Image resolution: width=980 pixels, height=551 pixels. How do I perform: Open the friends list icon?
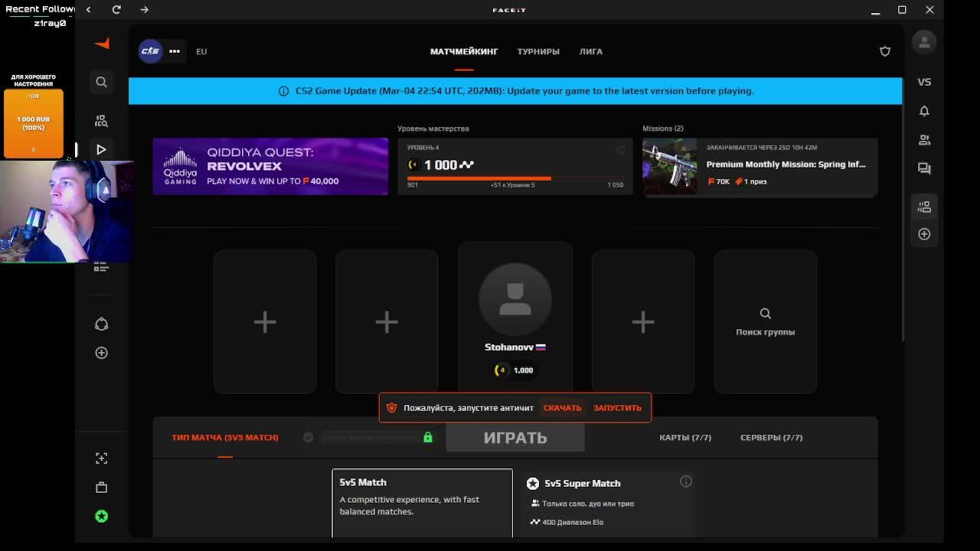click(x=924, y=140)
